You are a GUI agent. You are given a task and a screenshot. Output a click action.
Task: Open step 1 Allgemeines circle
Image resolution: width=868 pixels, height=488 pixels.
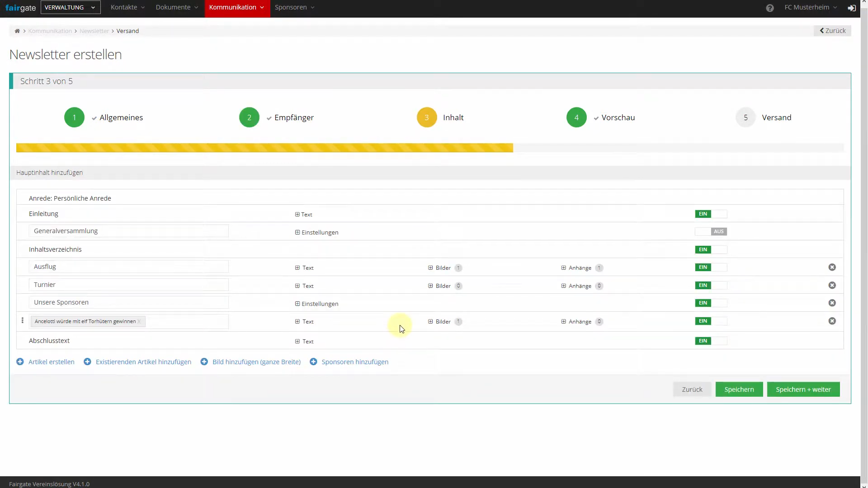pos(74,117)
